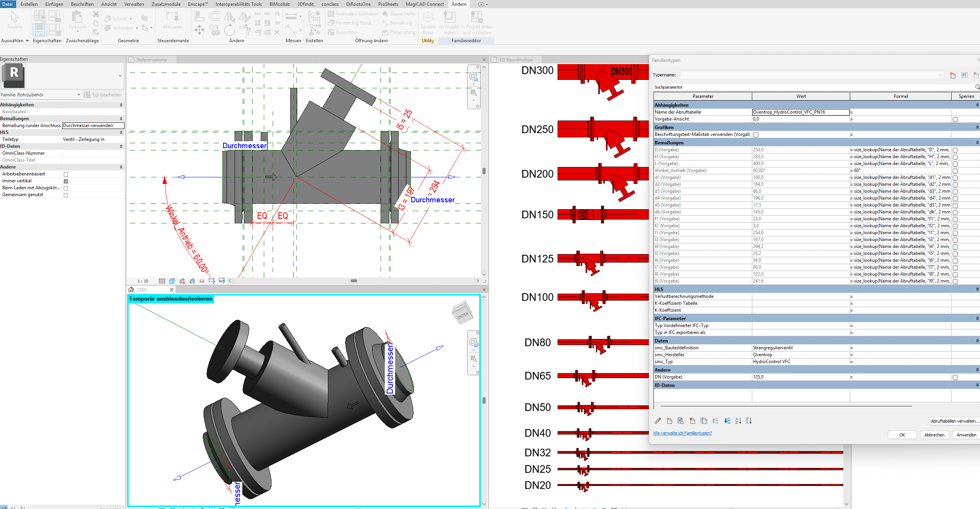
Task: Sort parameters ascending A to Z
Action: 738,421
